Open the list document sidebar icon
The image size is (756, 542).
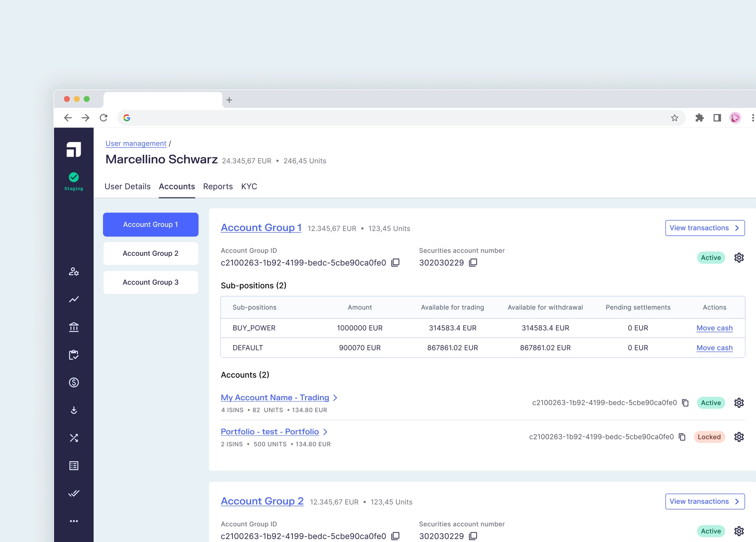[x=74, y=466]
